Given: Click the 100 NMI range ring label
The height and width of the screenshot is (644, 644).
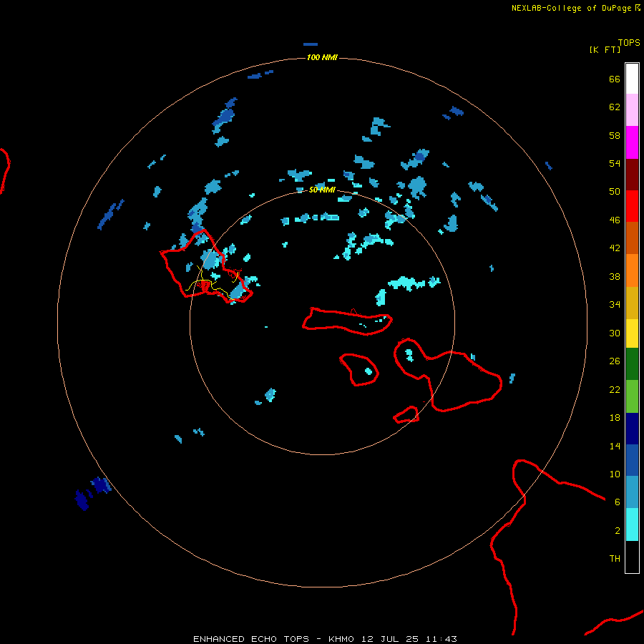Looking at the screenshot, I should 322,57.
